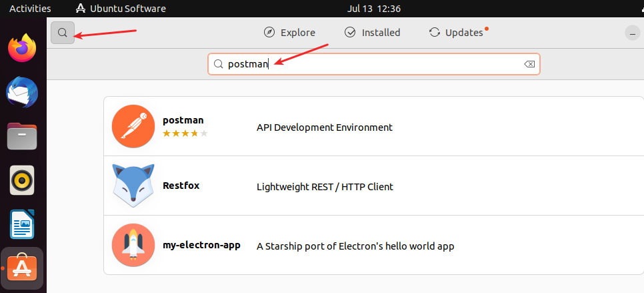Open the Ubuntu Software app menu
644x293 pixels.
coord(121,9)
